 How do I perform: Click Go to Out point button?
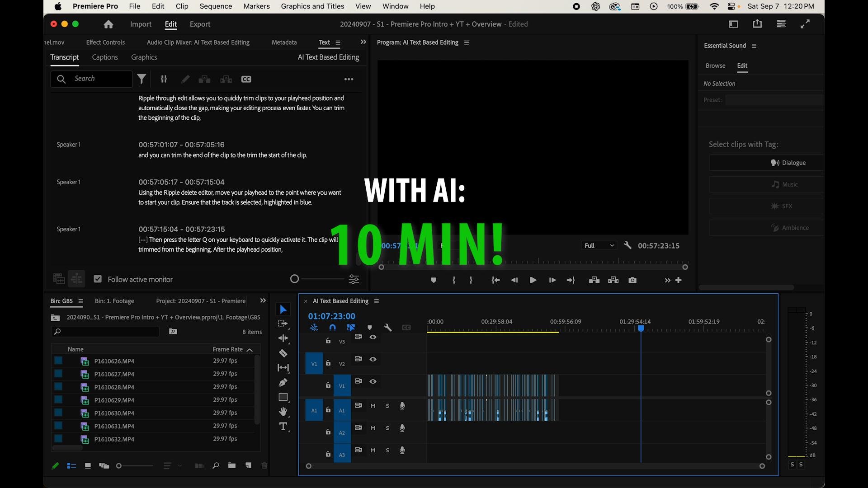tap(571, 280)
